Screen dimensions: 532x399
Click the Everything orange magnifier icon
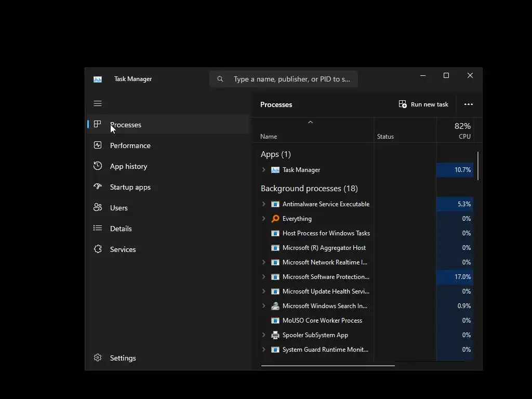click(275, 219)
